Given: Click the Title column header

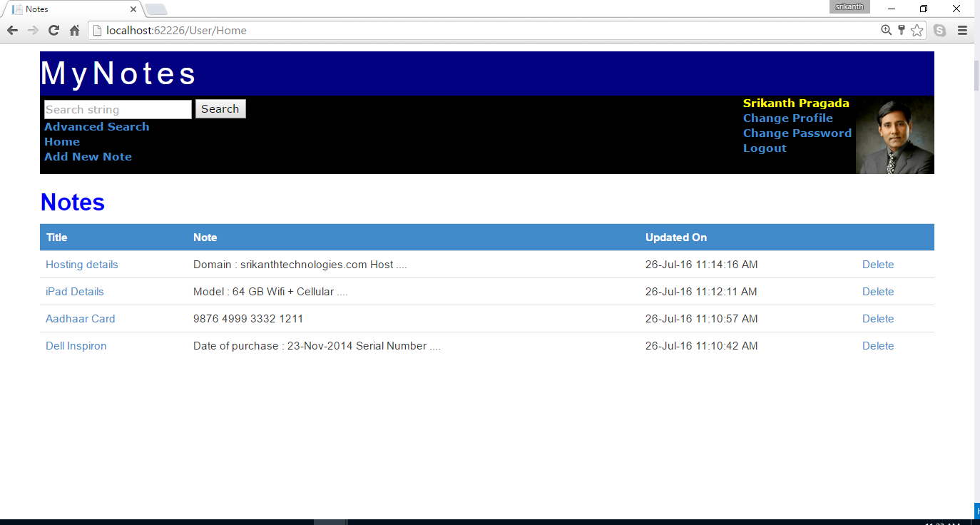Looking at the screenshot, I should coord(57,238).
